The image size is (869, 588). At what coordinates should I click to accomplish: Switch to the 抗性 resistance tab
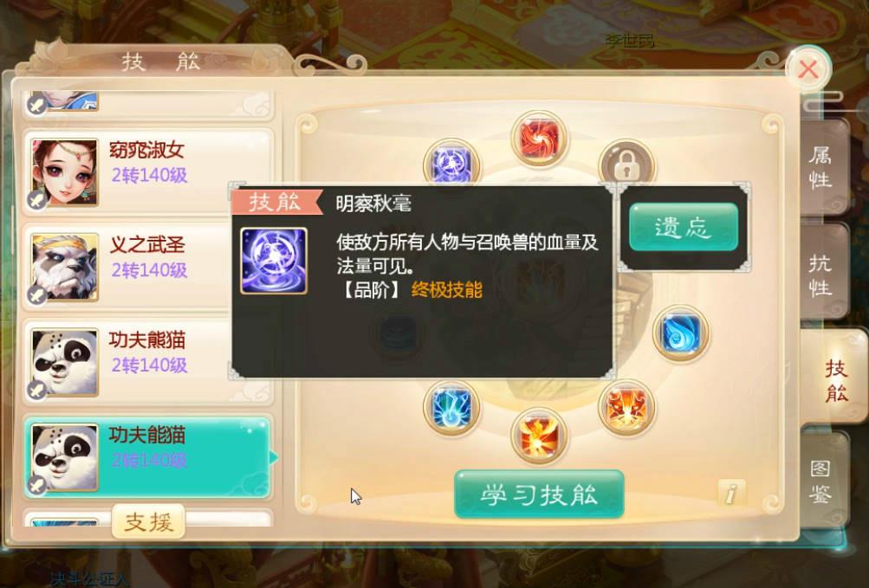click(x=821, y=274)
